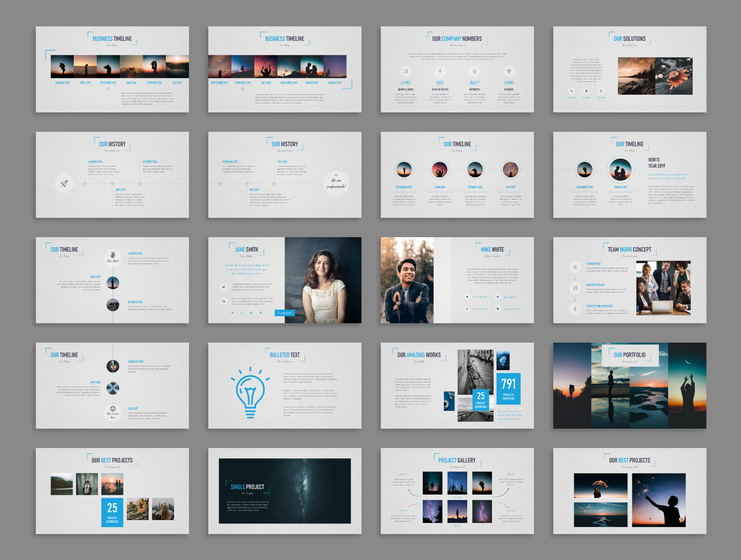Click the blue light bulb icon
This screenshot has height=560, width=741.
point(250,392)
